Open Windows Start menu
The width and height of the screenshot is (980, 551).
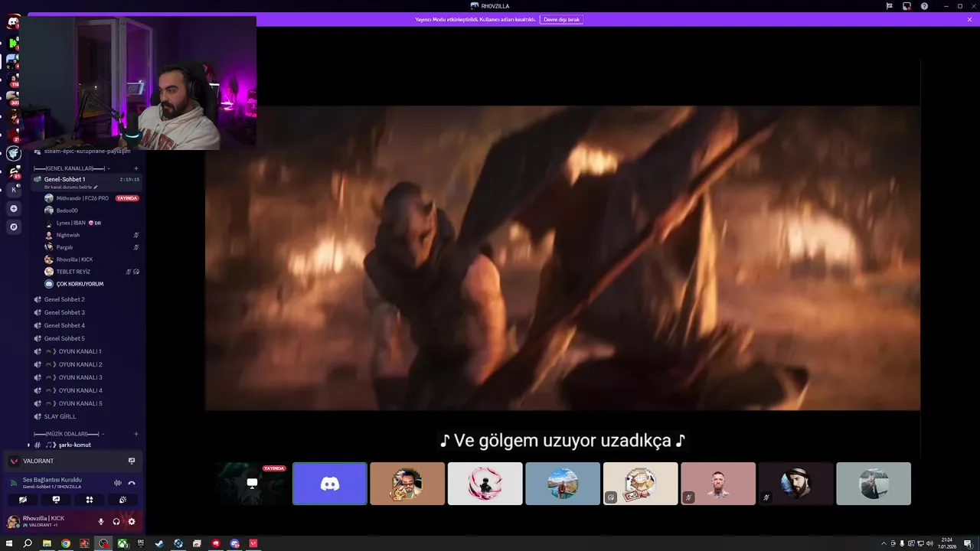(x=9, y=544)
